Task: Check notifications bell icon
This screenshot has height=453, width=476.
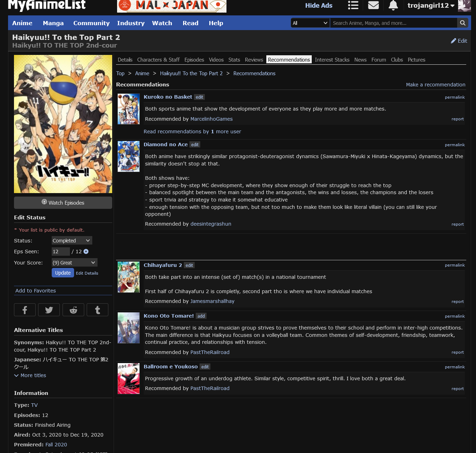Action: [393, 5]
